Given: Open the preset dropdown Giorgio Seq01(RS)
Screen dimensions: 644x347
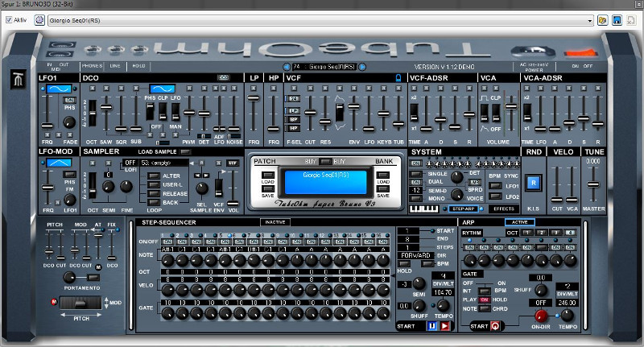Looking at the screenshot, I should point(320,20).
